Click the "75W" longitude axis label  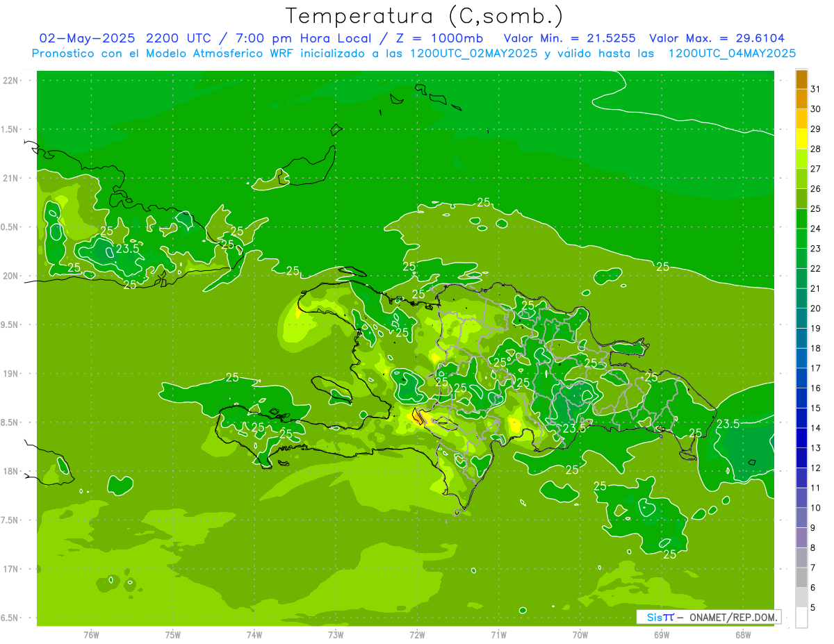pos(173,635)
